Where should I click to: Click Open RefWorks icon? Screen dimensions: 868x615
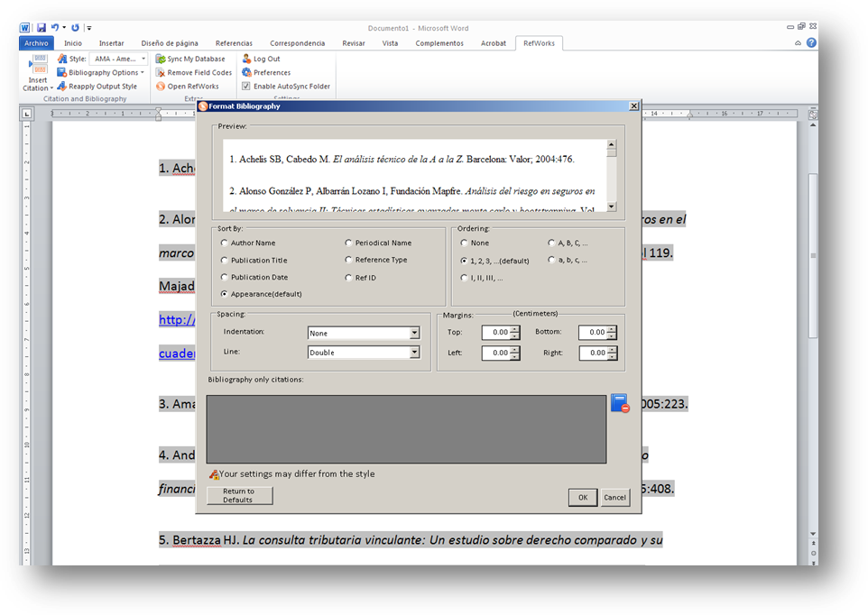click(161, 87)
